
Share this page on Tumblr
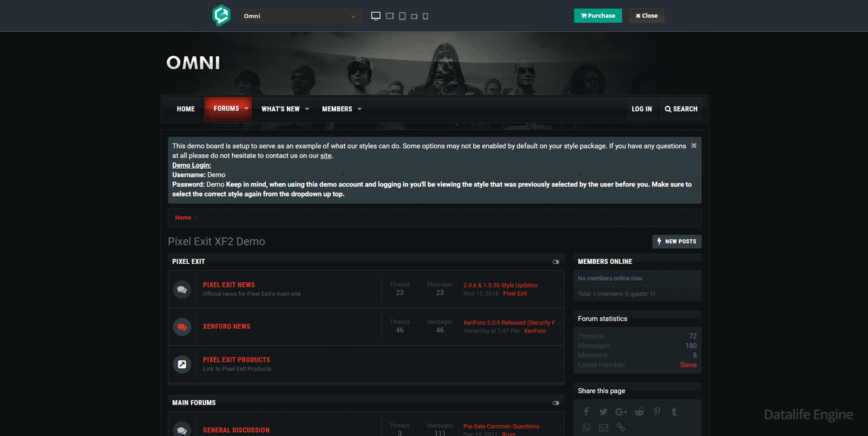(x=674, y=412)
